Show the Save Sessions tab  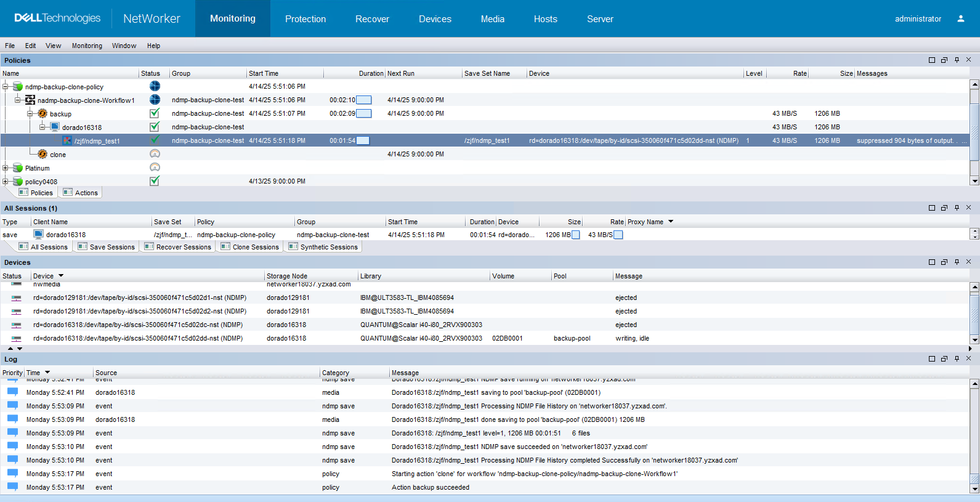(107, 247)
